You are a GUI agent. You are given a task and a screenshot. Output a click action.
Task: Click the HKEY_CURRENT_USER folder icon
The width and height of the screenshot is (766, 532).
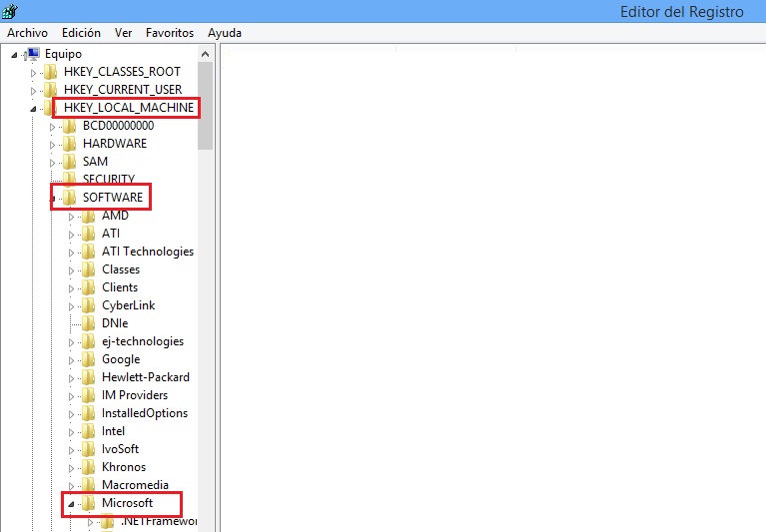click(x=50, y=90)
